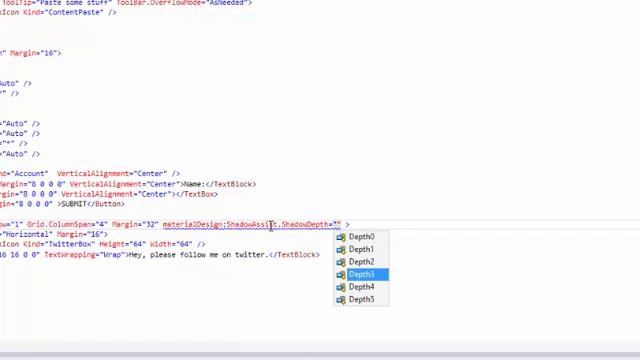640x360 pixels.
Task: Click the enum icon beside Depth3
Action: 341,275
